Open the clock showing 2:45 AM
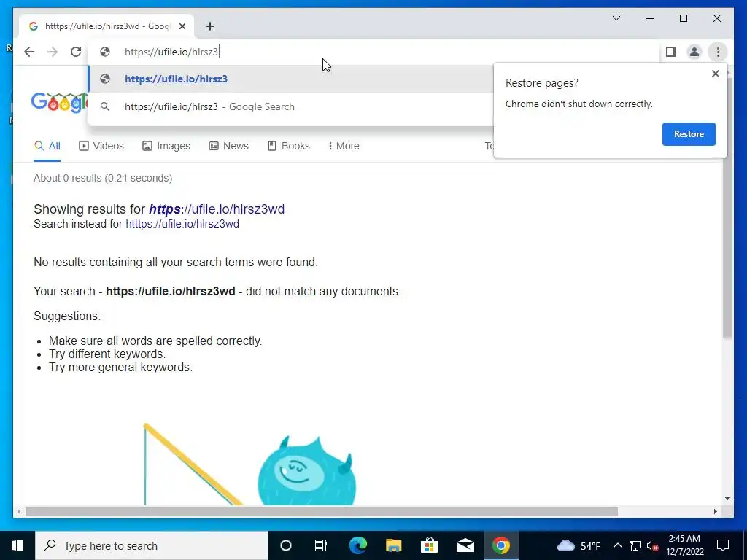The width and height of the screenshot is (747, 560). [684, 545]
